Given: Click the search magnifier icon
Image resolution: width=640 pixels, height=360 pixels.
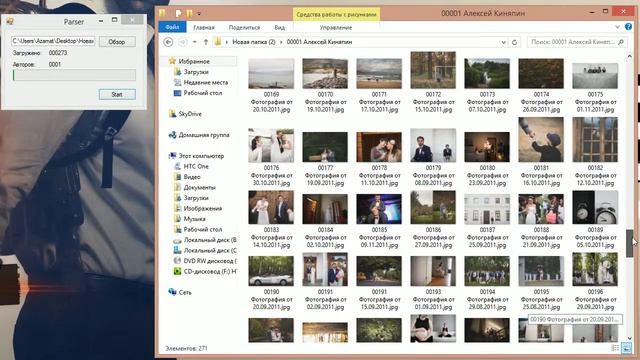Looking at the screenshot, I should coord(621,42).
